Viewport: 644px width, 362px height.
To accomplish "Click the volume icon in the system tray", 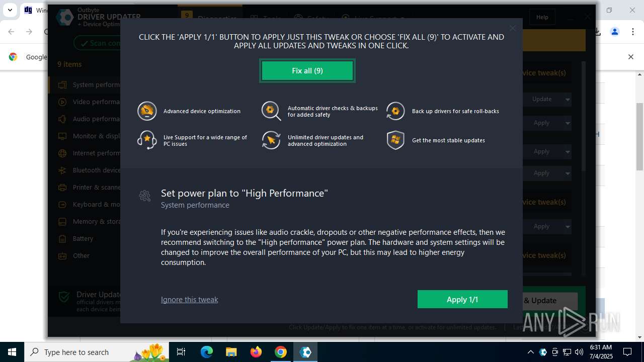I will point(579,352).
